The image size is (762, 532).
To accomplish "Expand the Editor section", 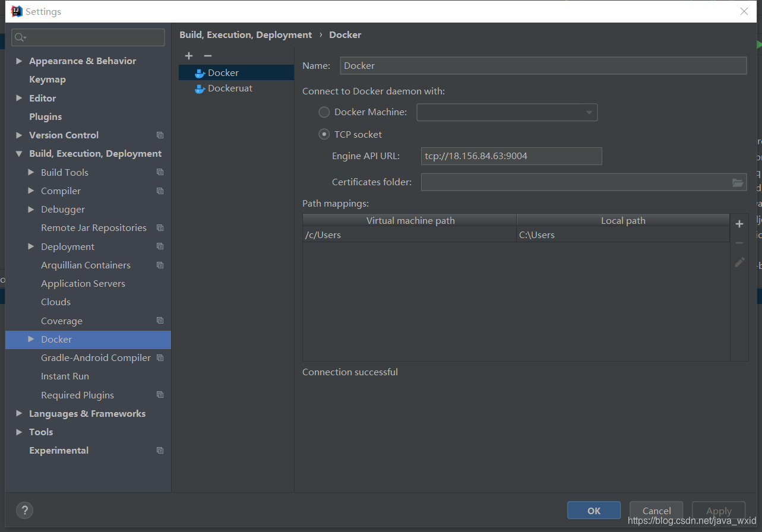I will point(19,98).
